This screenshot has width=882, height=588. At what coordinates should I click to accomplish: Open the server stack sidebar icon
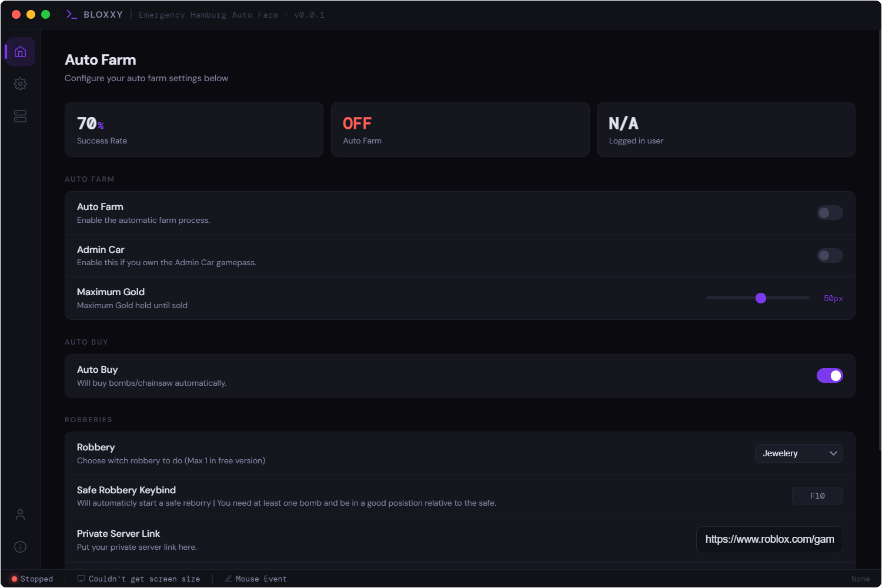tap(20, 116)
